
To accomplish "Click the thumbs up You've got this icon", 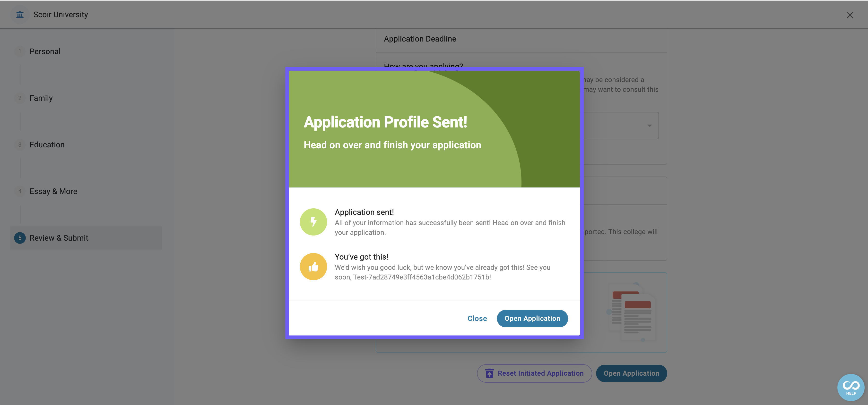I will 313,267.
